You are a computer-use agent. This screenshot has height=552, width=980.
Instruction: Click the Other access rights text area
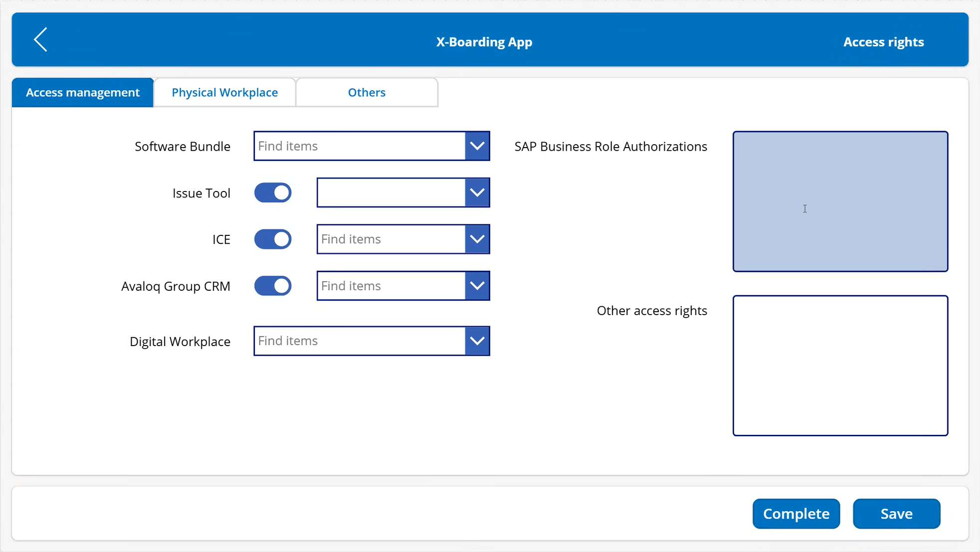pyautogui.click(x=840, y=365)
